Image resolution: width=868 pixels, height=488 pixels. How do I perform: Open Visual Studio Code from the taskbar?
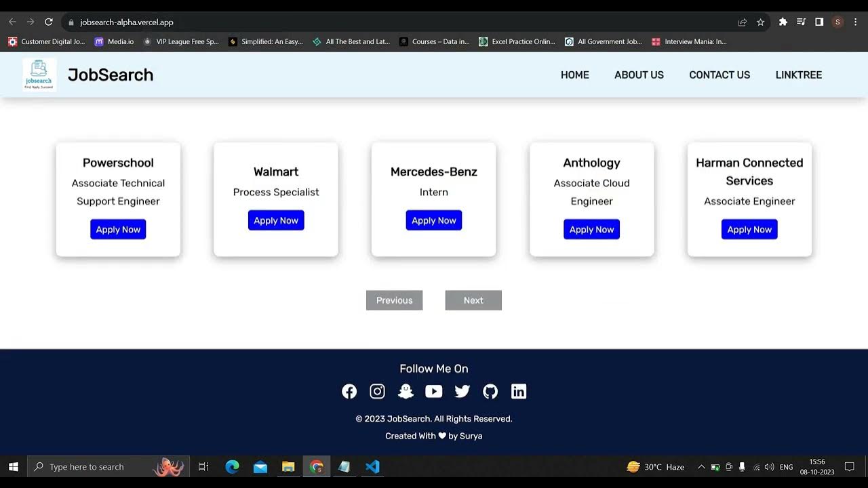(x=372, y=467)
